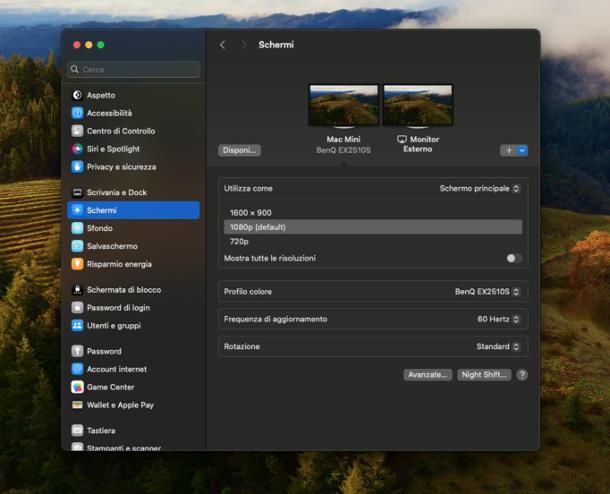Select Aspetto in the sidebar
Viewport: 610px width, 494px height.
pyautogui.click(x=134, y=95)
